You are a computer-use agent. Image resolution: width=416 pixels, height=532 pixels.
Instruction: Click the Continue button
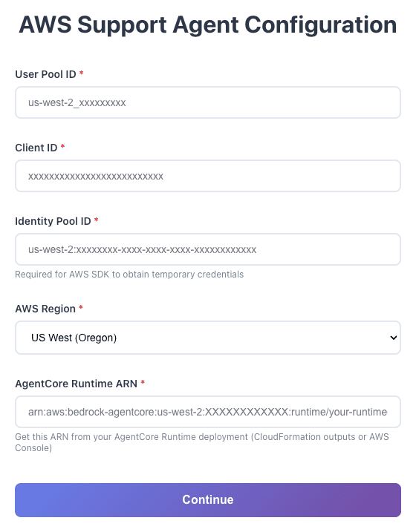[x=208, y=500]
